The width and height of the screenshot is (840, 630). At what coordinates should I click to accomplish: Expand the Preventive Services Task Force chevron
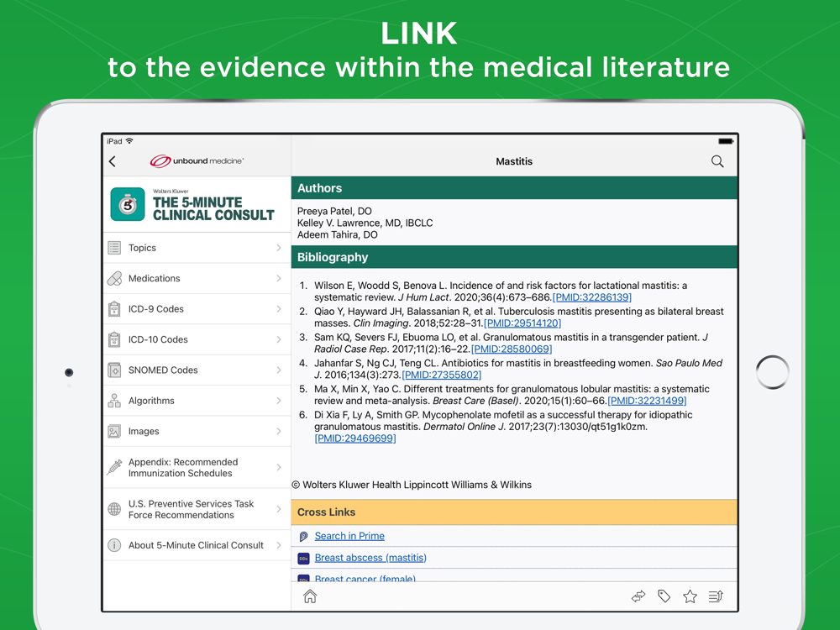(x=279, y=509)
